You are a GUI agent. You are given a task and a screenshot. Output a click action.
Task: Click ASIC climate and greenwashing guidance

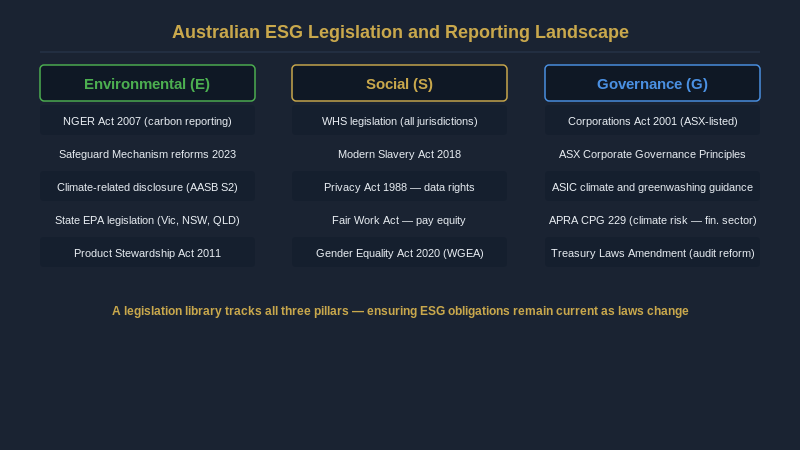(x=652, y=187)
